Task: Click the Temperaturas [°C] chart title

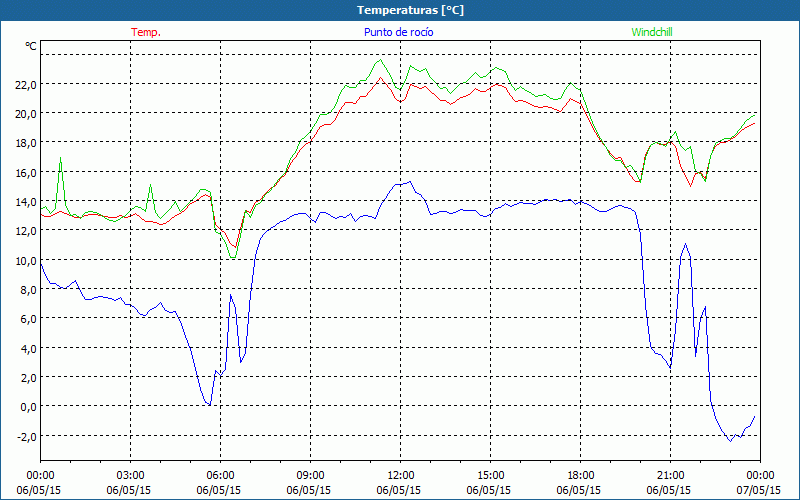Action: pos(410,10)
